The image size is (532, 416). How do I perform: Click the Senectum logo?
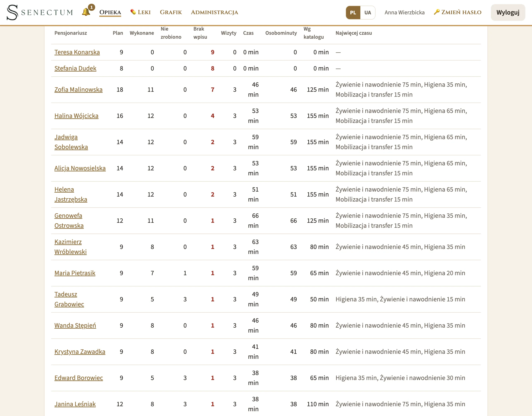[x=40, y=12]
